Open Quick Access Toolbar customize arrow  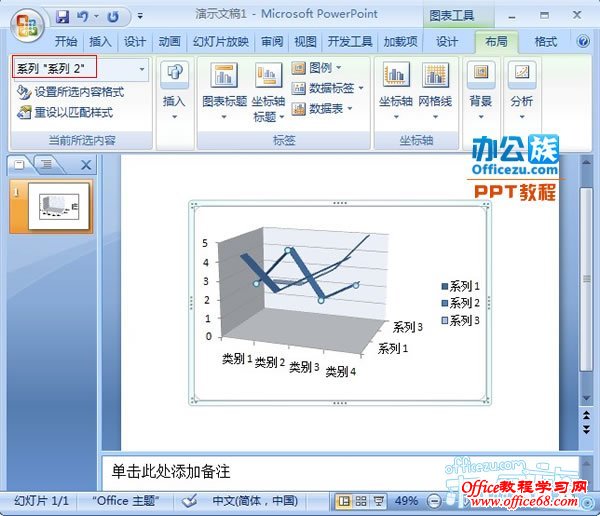(140, 16)
